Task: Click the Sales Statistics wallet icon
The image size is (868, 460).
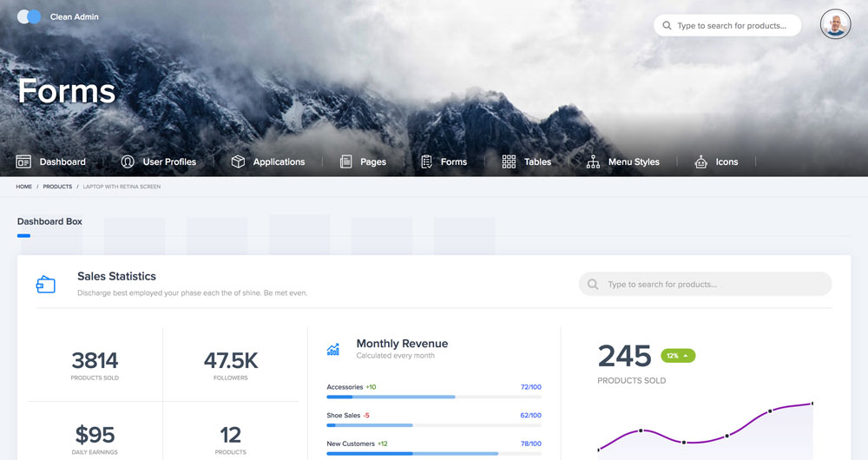Action: point(46,284)
